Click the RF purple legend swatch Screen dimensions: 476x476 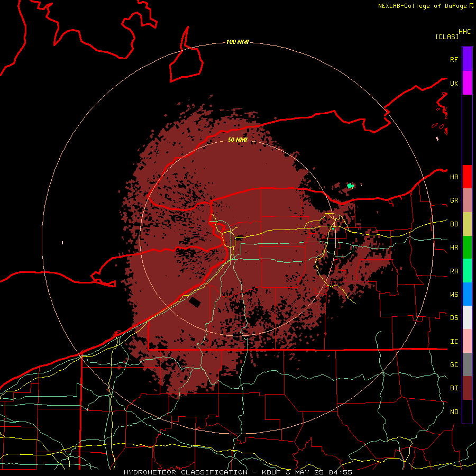point(467,59)
